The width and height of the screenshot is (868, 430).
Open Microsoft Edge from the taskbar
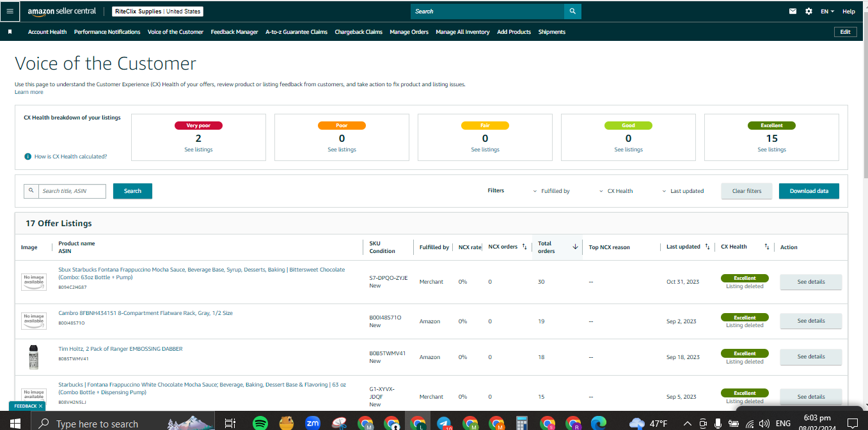click(x=599, y=423)
